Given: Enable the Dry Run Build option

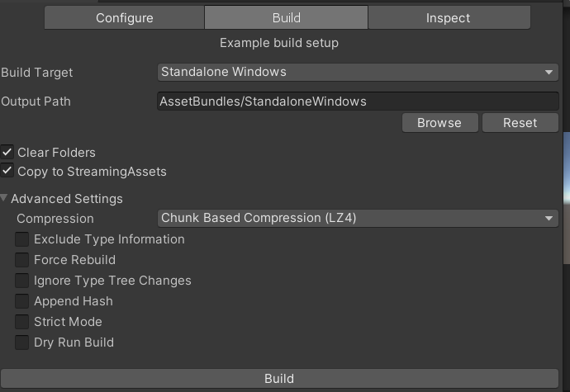Looking at the screenshot, I should 22,342.
